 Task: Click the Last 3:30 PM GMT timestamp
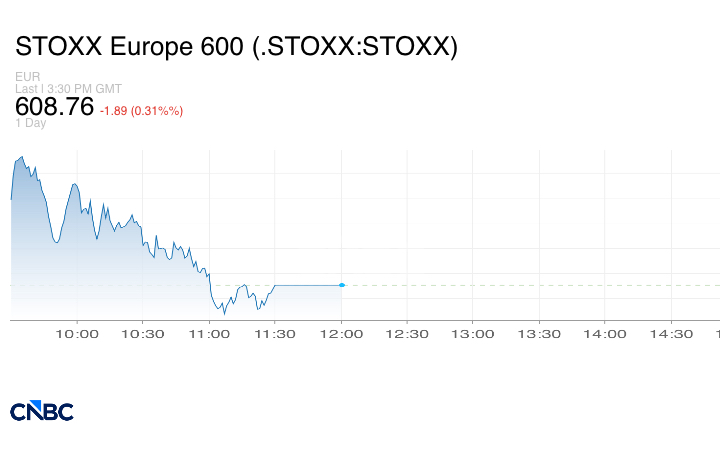(x=68, y=89)
